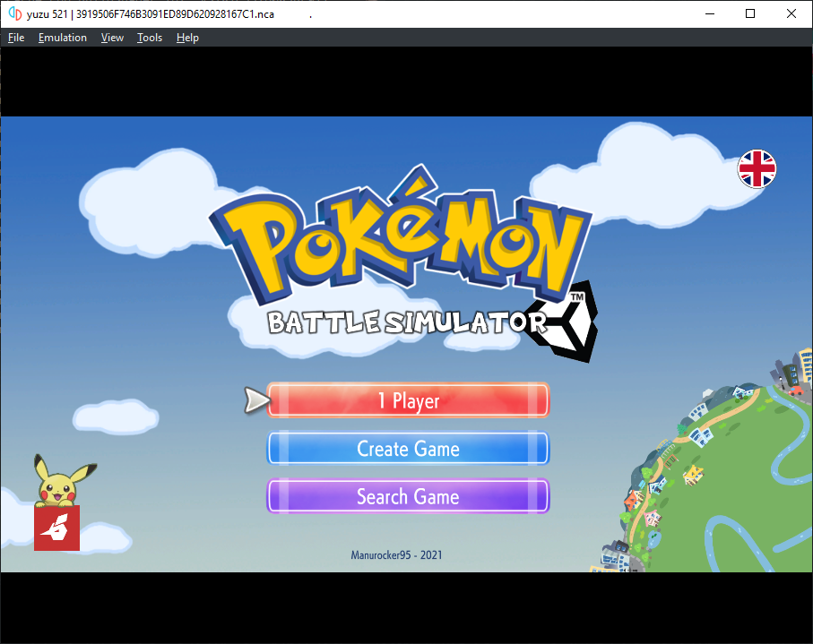
Task: Click the yellow Pokémon logo
Action: pos(400,238)
